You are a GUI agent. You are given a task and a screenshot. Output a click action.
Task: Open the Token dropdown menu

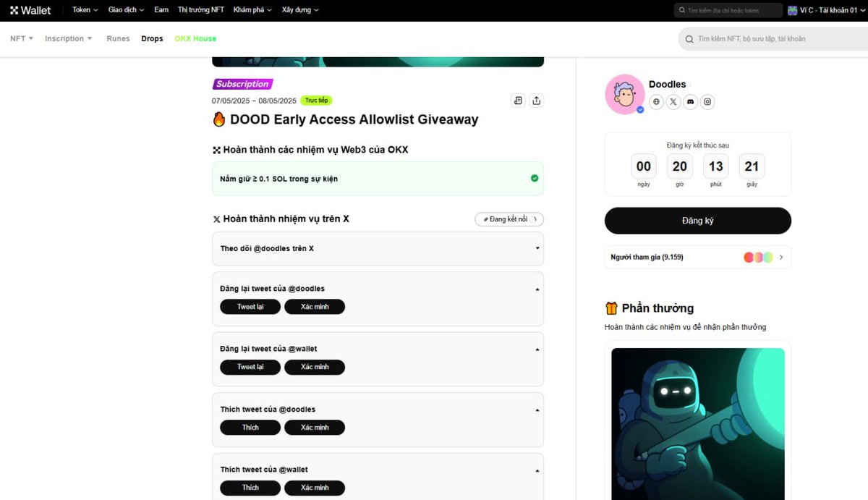click(85, 10)
